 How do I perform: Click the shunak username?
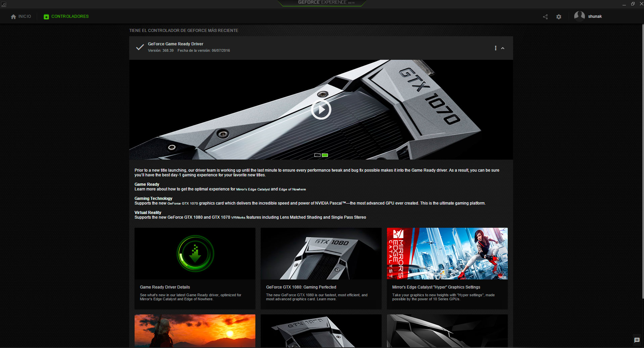tap(595, 16)
